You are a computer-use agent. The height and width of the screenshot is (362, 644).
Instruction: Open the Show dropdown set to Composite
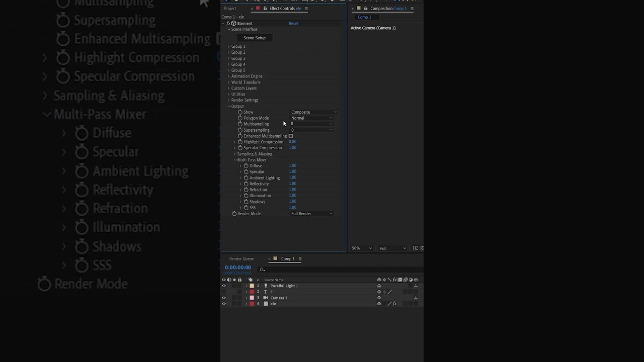[313, 112]
